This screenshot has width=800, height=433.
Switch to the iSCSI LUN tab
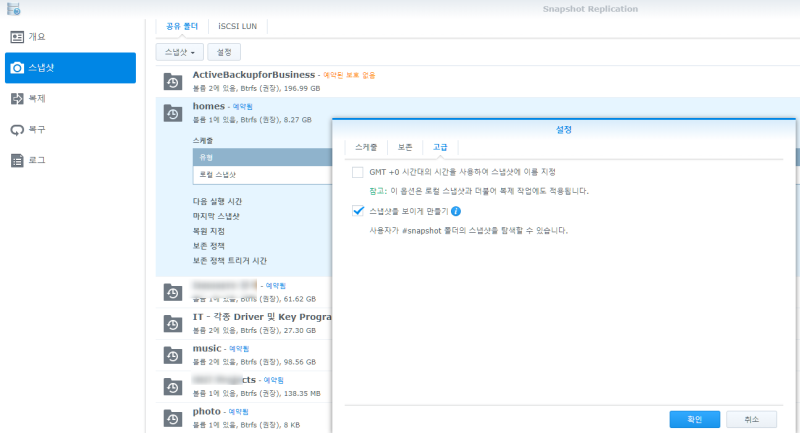click(x=237, y=27)
